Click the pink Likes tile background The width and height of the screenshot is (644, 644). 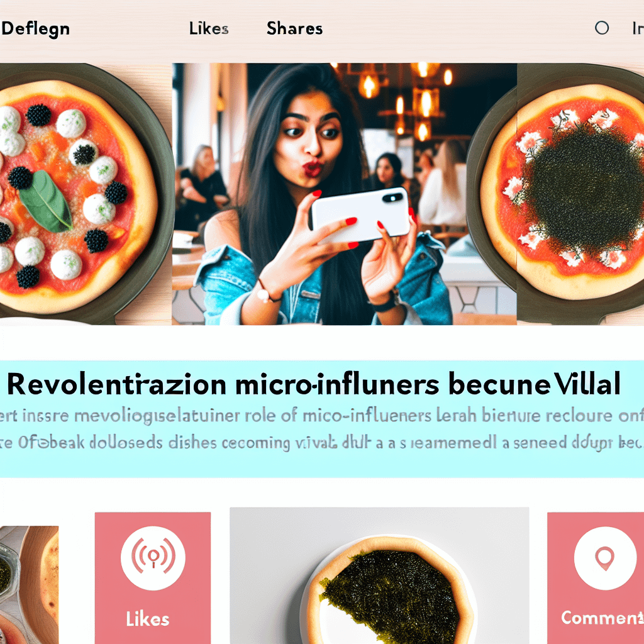click(153, 578)
